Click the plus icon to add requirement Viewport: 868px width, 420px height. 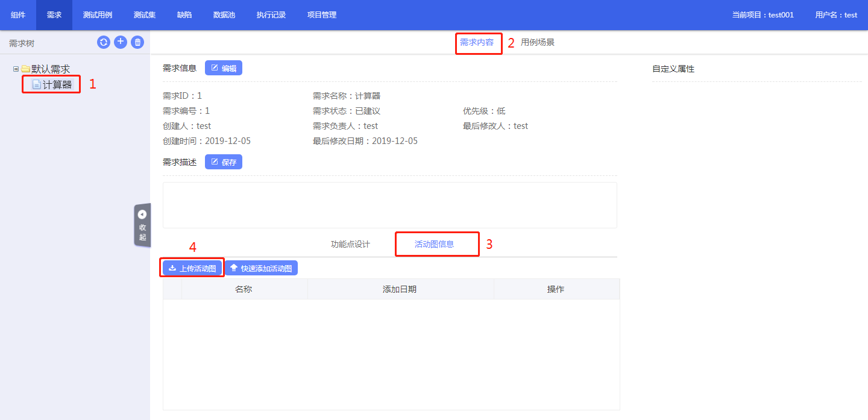pos(121,42)
